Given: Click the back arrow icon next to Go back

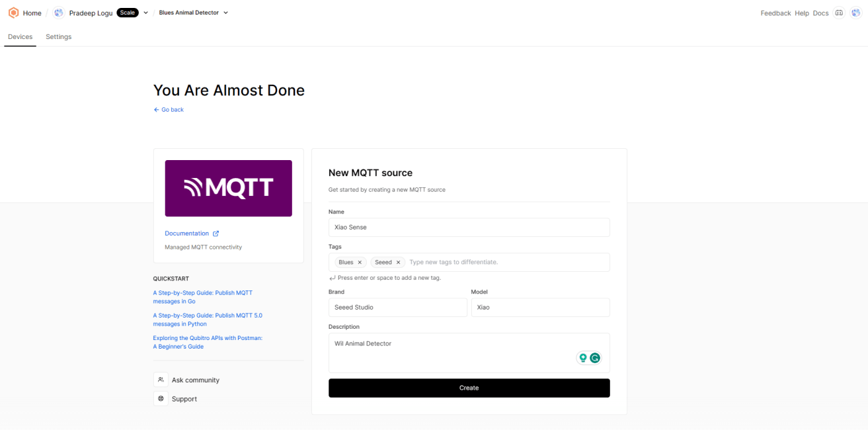Looking at the screenshot, I should pos(156,110).
